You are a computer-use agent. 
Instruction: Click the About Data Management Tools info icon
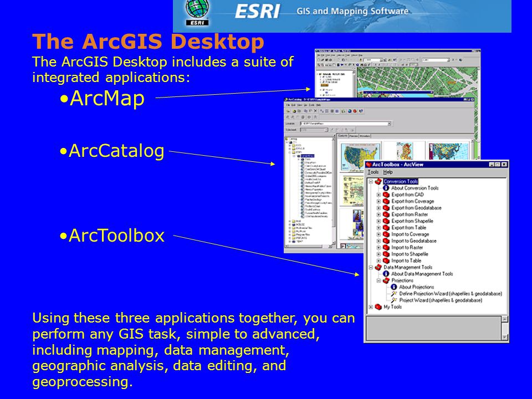coord(386,274)
